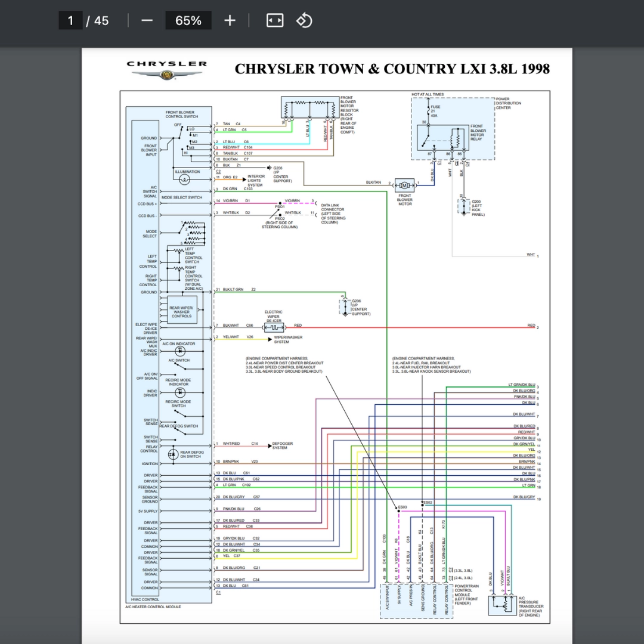Click the 'G200 (LEFT KICK PANEL)' ground label
This screenshot has height=644, width=644.
pyautogui.click(x=478, y=208)
